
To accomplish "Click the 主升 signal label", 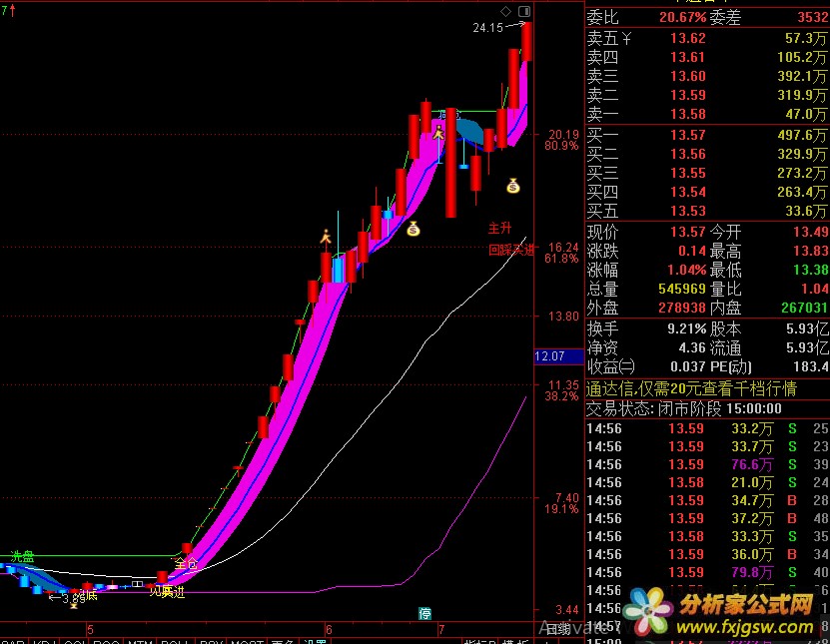I will click(499, 228).
